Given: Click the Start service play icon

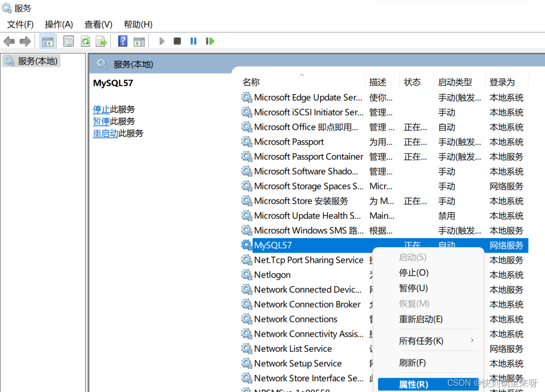Looking at the screenshot, I should pyautogui.click(x=162, y=41).
